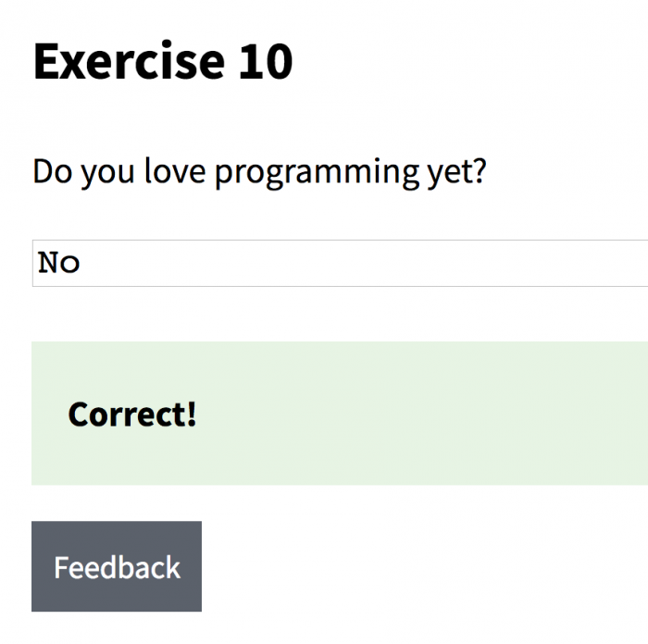The height and width of the screenshot is (644, 648).
Task: Click the number "10" in the heading
Action: point(266,62)
